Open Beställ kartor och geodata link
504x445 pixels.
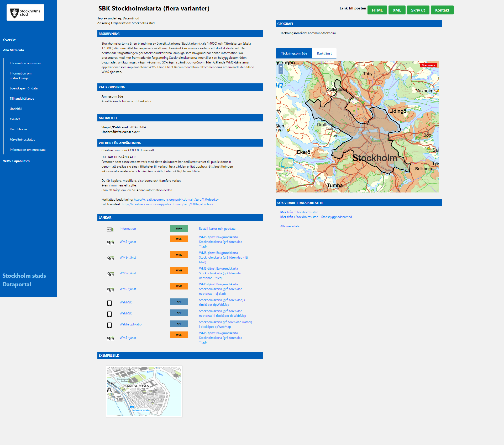point(217,229)
